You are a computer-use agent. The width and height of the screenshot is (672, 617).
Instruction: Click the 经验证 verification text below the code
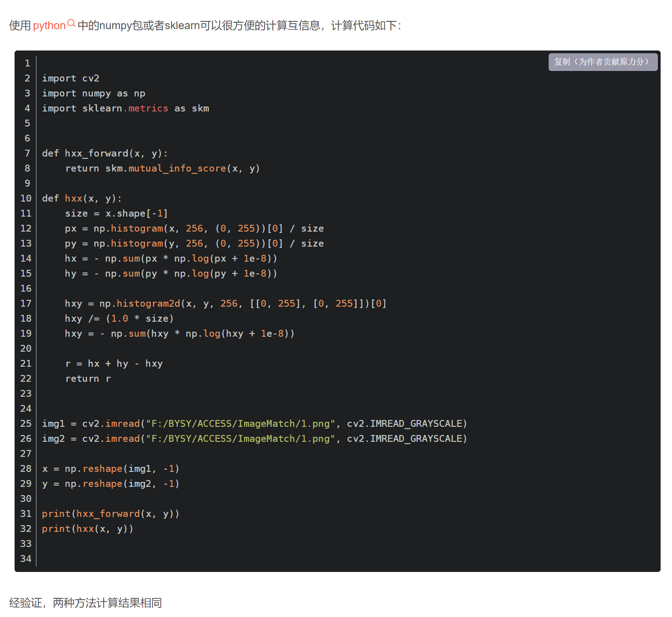86,602
